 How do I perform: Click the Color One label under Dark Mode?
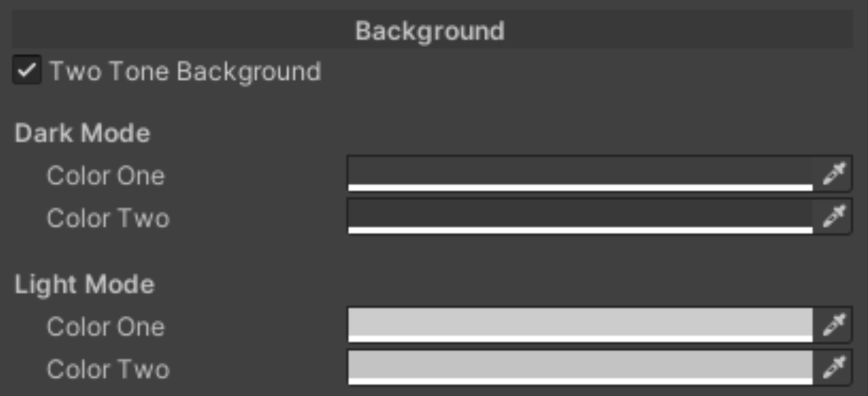point(106,175)
